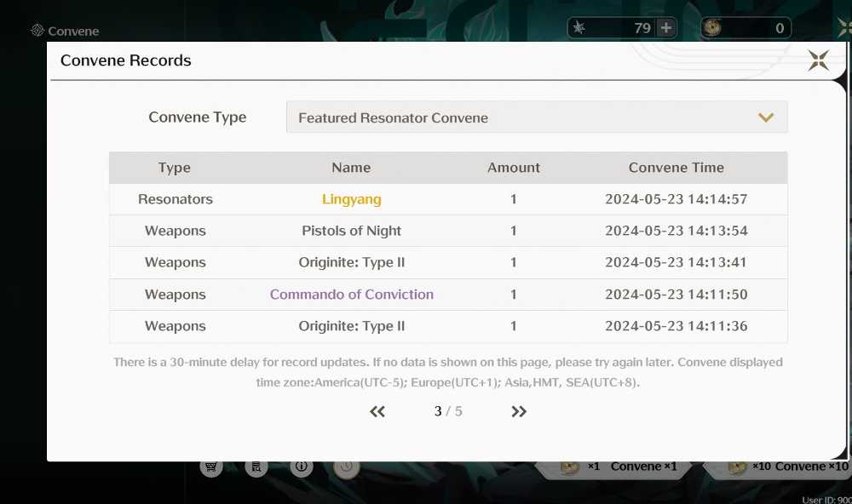852x504 pixels.
Task: Click the timestamp 2024-05-23 14:13:54
Action: tap(676, 231)
